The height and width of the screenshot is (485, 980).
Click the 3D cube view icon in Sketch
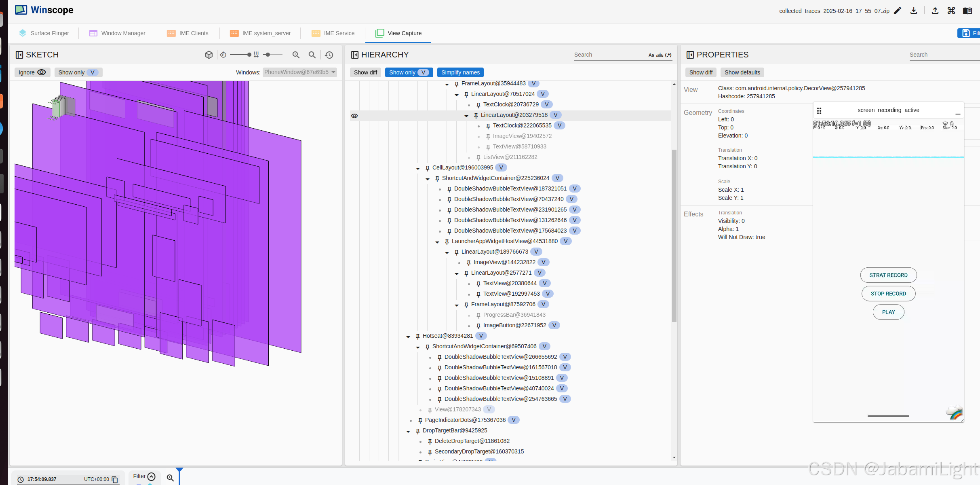click(209, 55)
